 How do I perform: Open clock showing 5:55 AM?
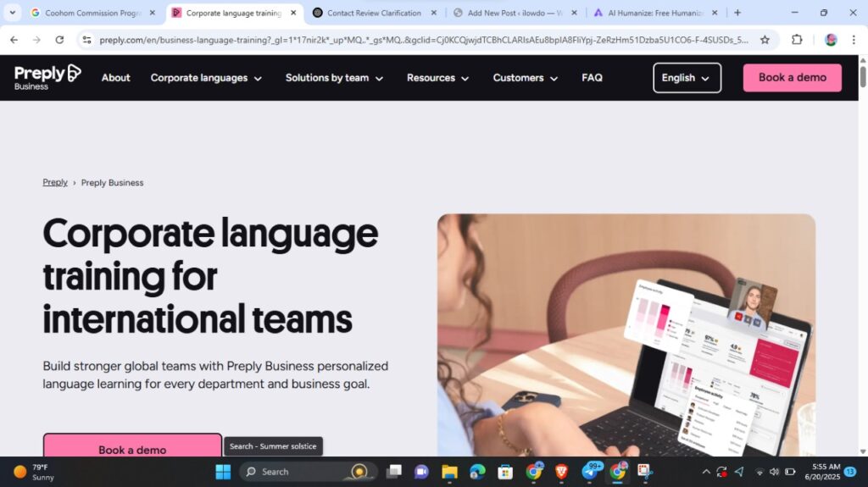point(822,472)
